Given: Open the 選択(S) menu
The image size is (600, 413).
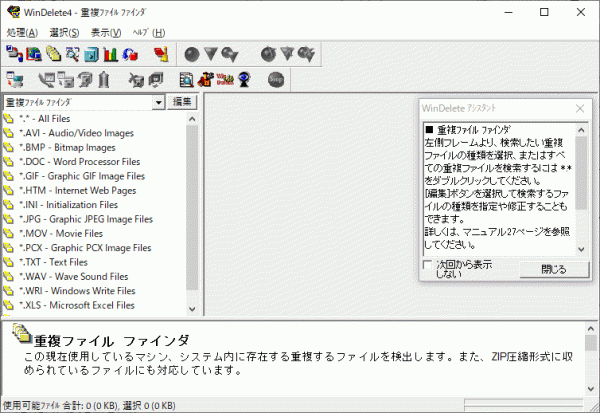Looking at the screenshot, I should tap(65, 33).
